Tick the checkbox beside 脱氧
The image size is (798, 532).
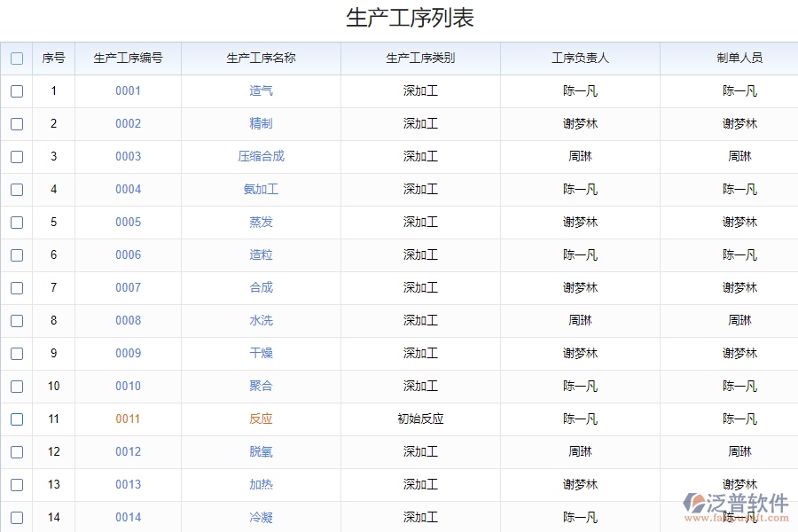click(x=16, y=451)
